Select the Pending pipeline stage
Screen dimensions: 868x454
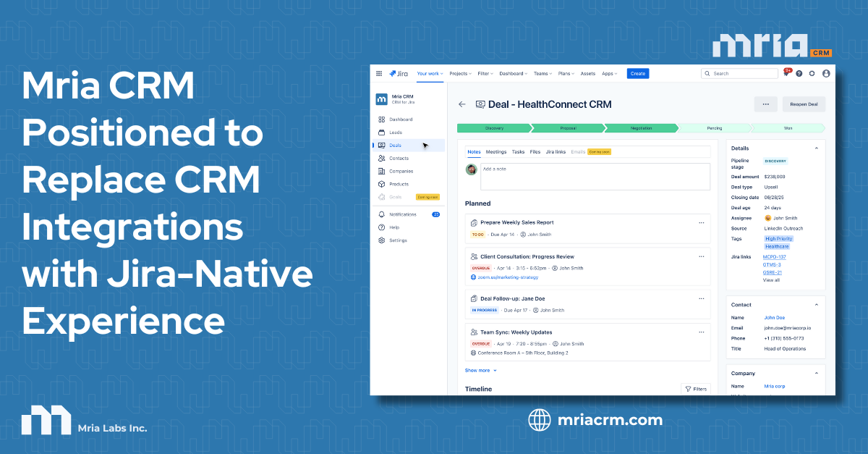[x=715, y=128]
